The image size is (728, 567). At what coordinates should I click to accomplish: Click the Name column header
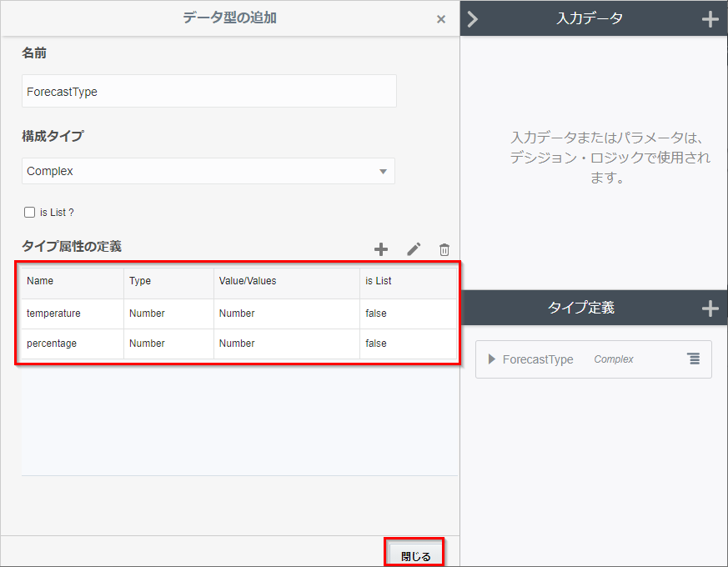40,281
